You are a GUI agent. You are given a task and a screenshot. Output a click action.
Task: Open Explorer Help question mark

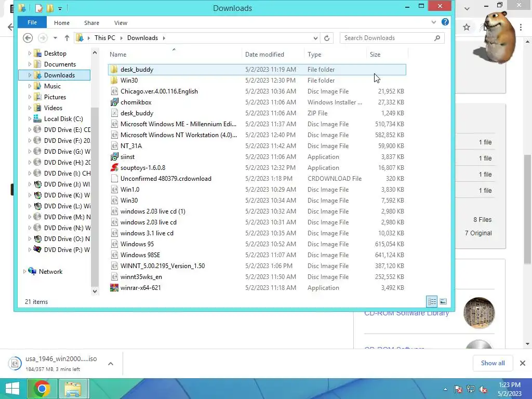445,22
